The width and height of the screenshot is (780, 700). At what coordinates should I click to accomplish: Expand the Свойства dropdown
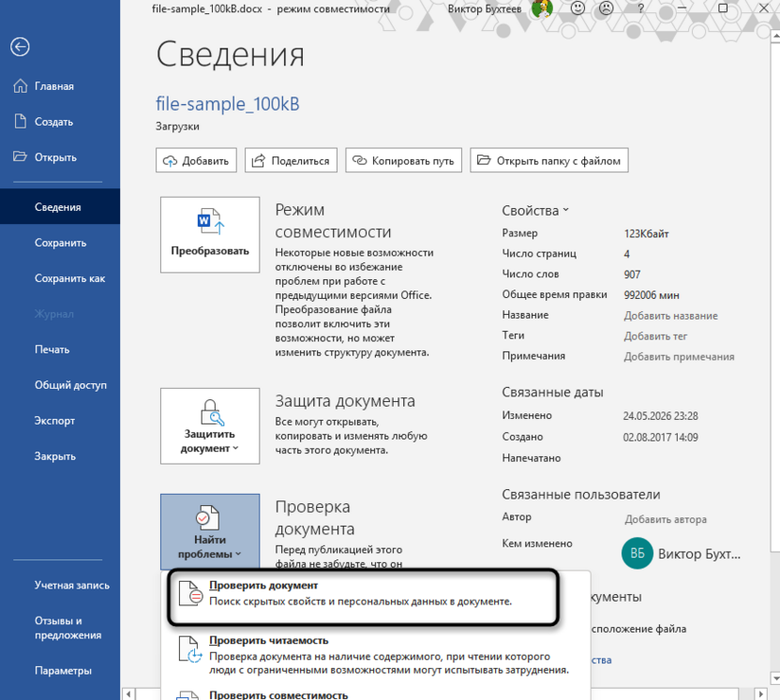coord(534,211)
